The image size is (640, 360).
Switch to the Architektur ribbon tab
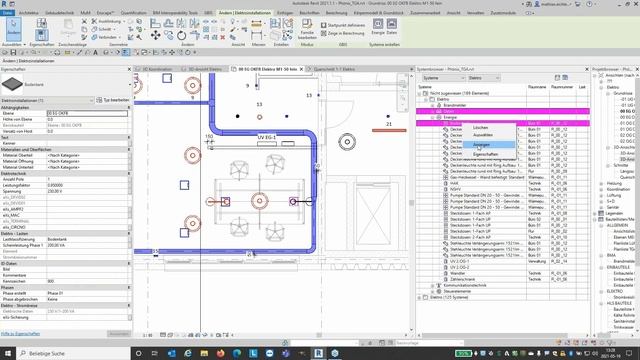click(29, 13)
